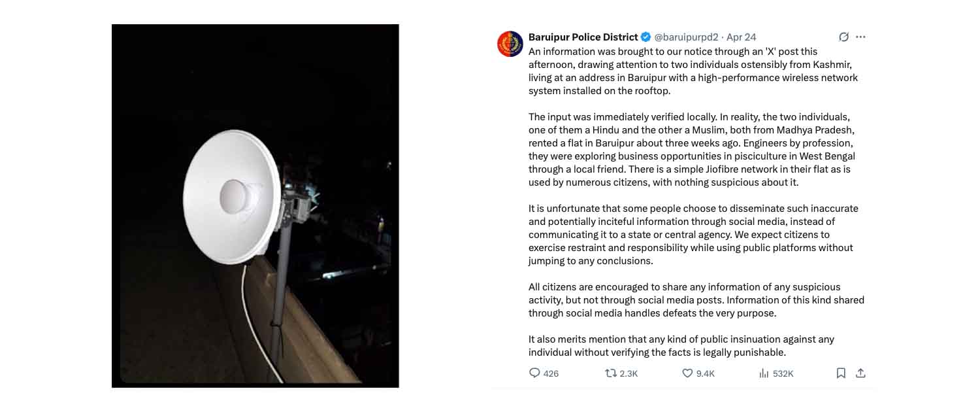Click the 2.3K reposts count
Image resolution: width=980 pixels, height=412 pixels.
(629, 374)
